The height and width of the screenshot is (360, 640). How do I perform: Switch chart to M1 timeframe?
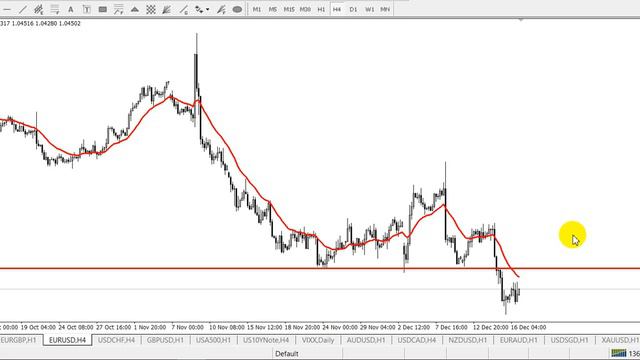[257, 9]
